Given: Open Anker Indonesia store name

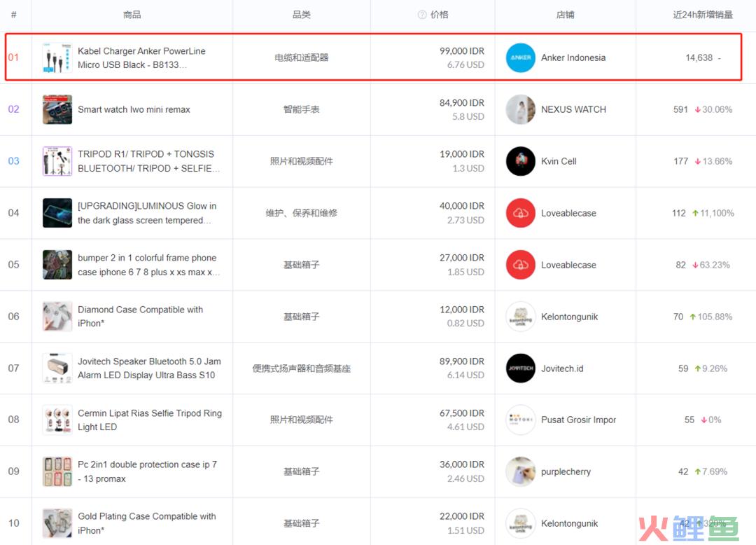Looking at the screenshot, I should pos(573,57).
